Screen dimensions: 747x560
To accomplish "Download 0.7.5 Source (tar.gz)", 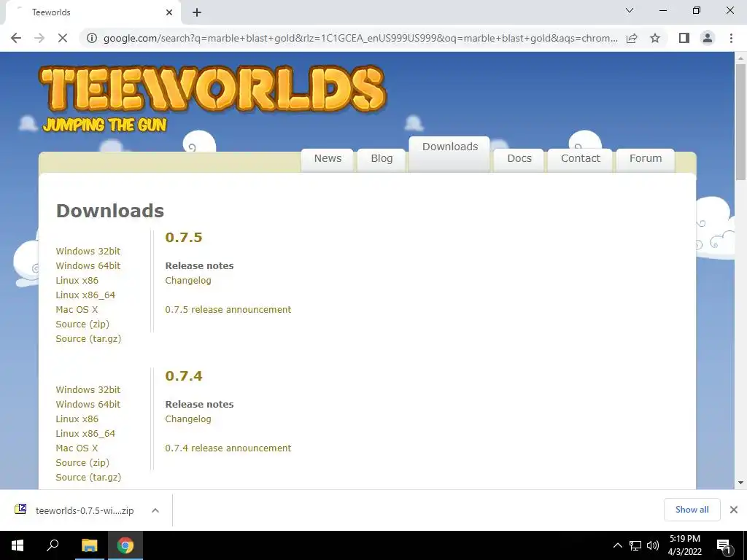I will click(88, 338).
